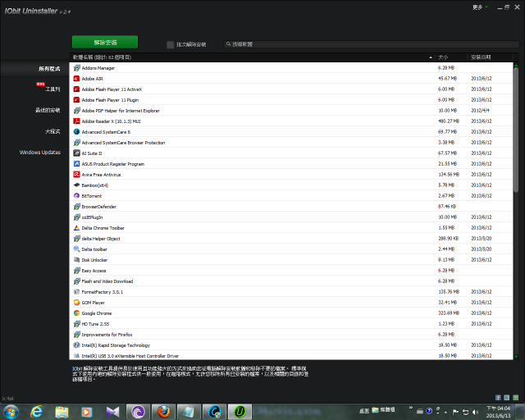The width and height of the screenshot is (525, 420).
Task: Select Advanced SystemCare Browser Protection row
Action: click(x=291, y=143)
